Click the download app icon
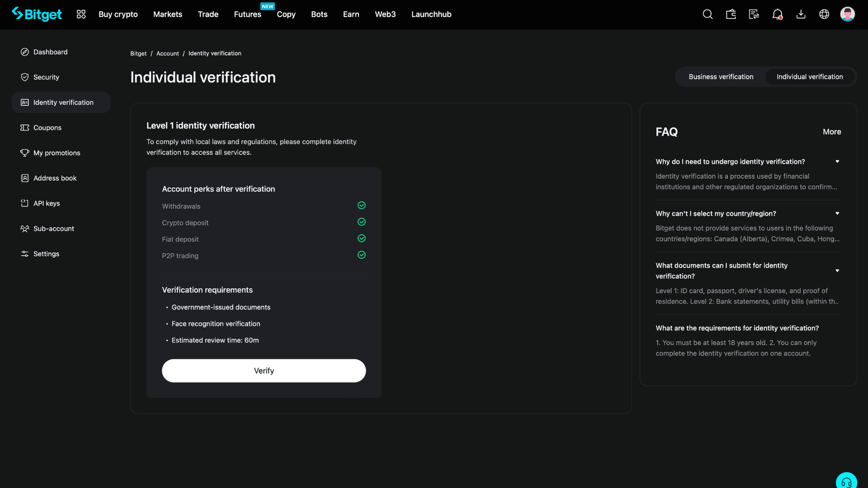868x488 pixels. pyautogui.click(x=801, y=14)
